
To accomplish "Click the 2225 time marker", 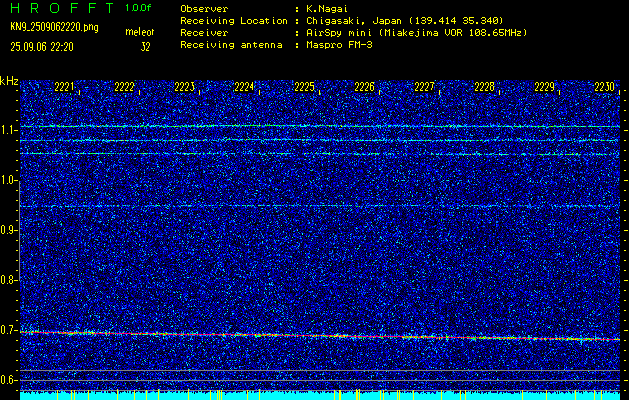I will 304,87.
